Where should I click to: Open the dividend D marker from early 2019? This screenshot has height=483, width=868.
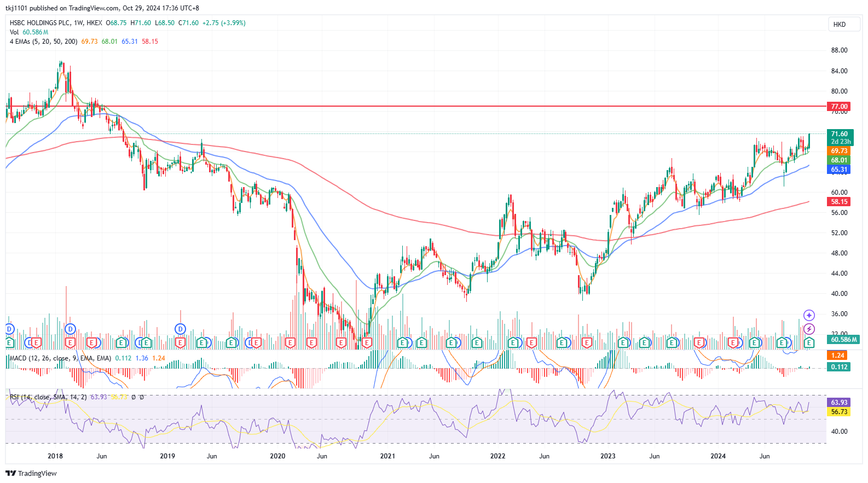click(x=180, y=329)
